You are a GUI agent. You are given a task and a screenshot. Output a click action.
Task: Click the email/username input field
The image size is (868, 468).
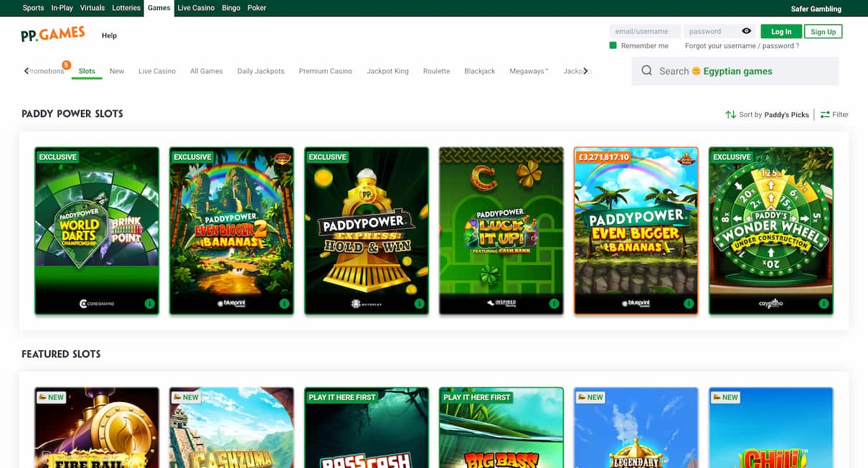click(x=644, y=31)
